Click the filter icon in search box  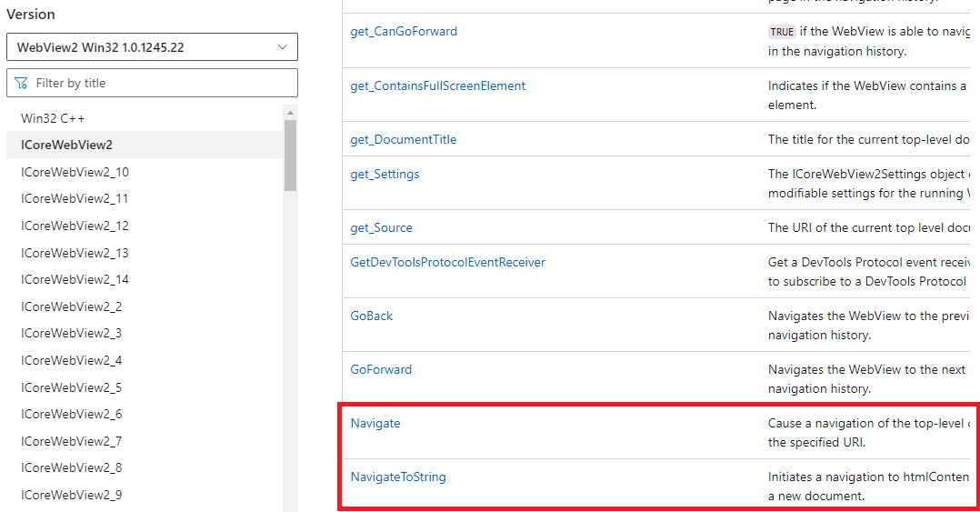pyautogui.click(x=22, y=83)
